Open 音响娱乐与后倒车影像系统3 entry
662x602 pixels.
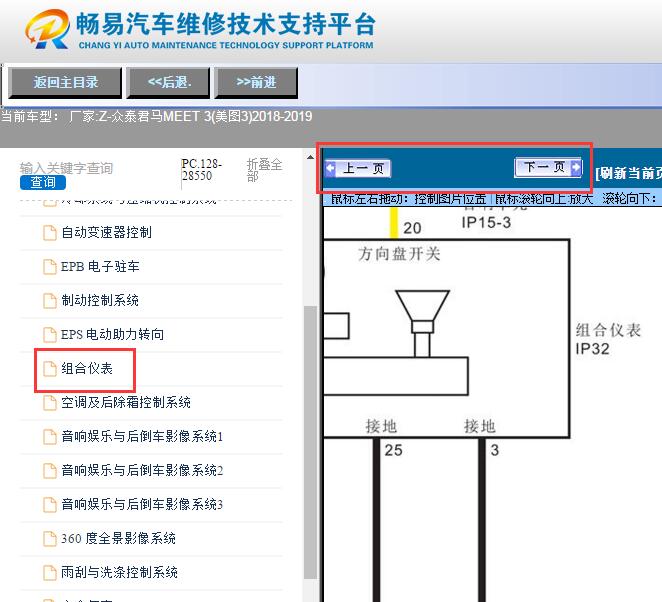click(x=142, y=504)
